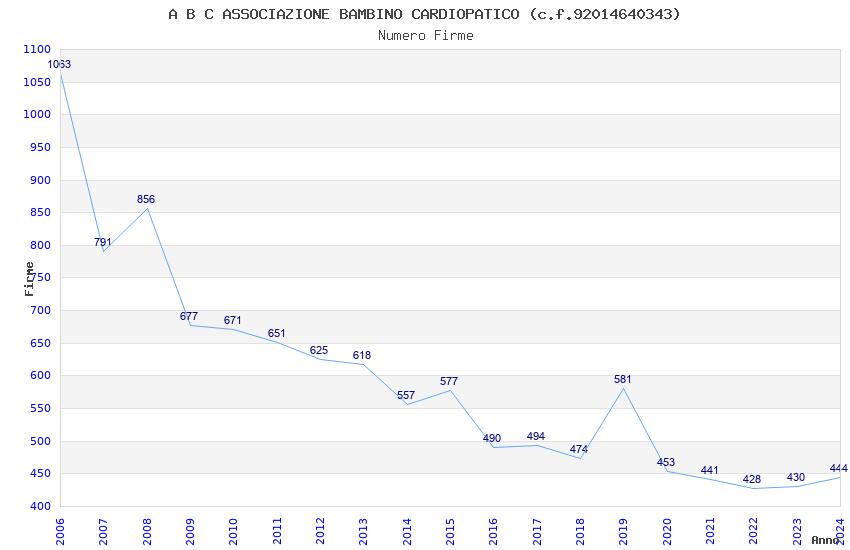Click the y-axis value 1100
Image resolution: width=850 pixels, height=550 pixels.
click(37, 49)
